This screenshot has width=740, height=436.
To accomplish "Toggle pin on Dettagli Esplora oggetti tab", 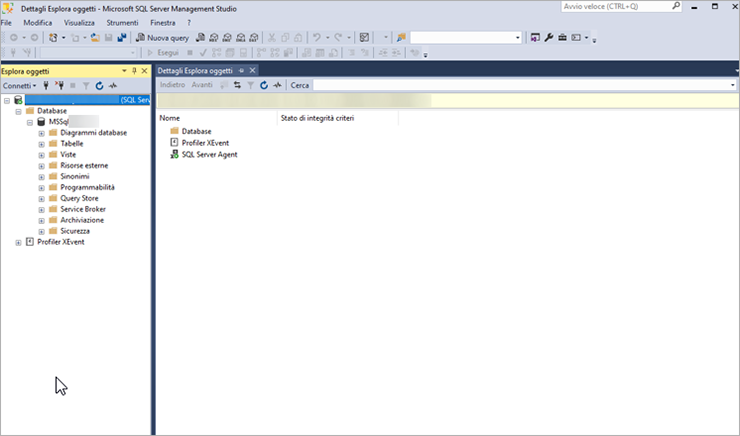I will click(x=241, y=70).
